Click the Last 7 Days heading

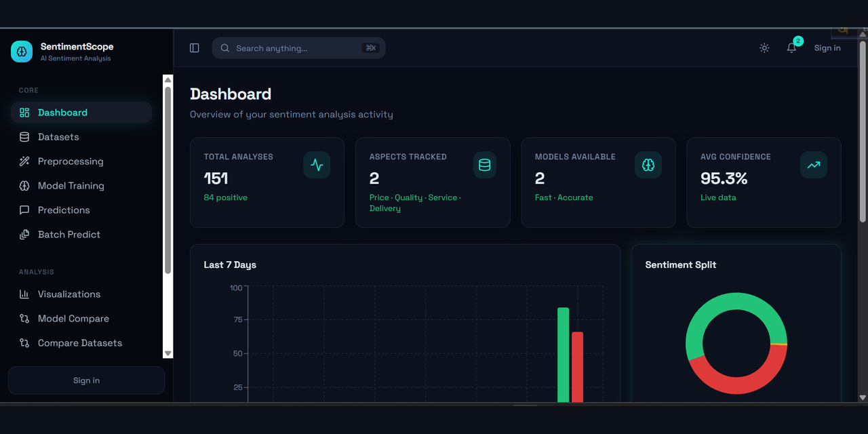coord(230,264)
